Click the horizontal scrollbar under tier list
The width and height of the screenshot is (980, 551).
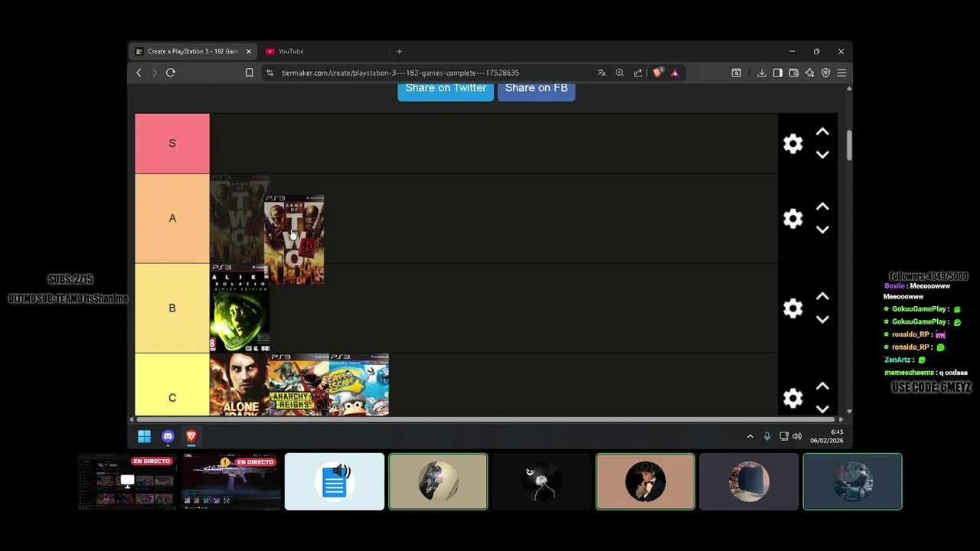(x=487, y=419)
